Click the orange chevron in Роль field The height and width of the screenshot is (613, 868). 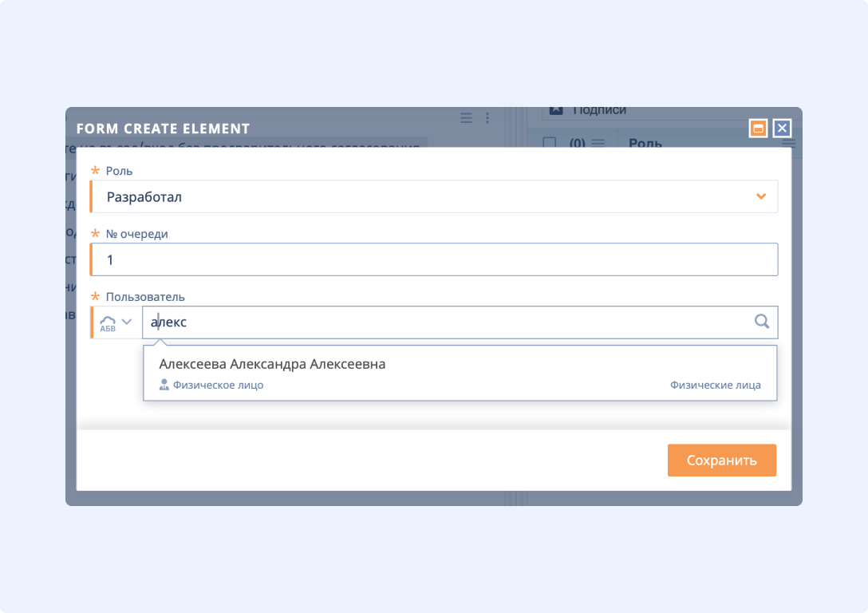pos(761,196)
